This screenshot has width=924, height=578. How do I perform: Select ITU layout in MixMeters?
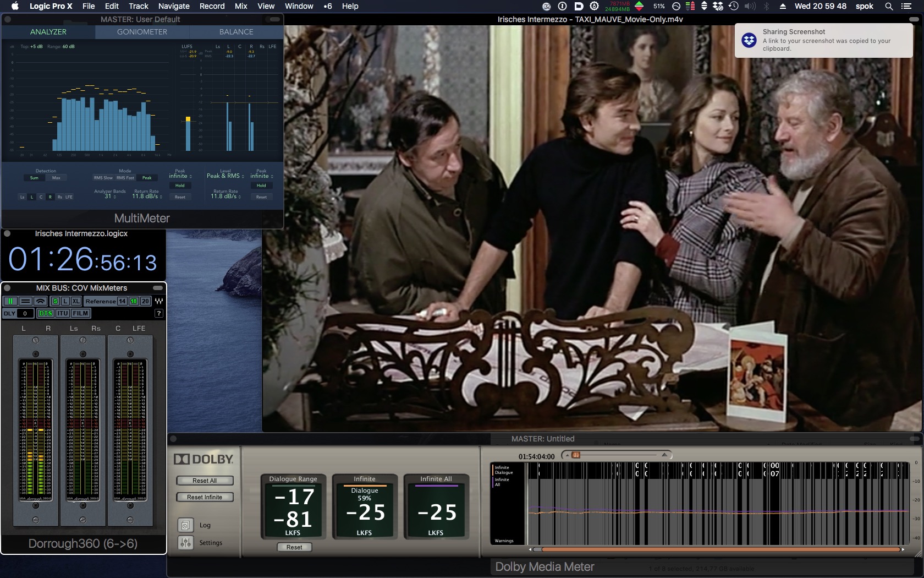pos(62,313)
